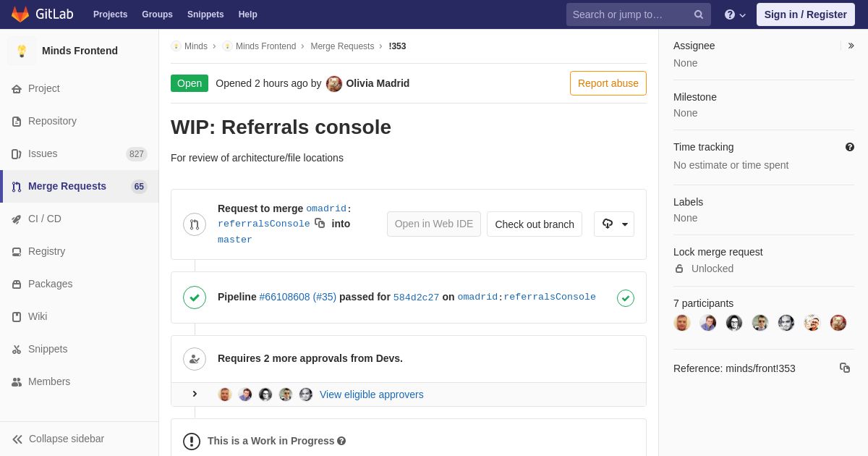Click the Olivia Madrid author name link
The height and width of the screenshot is (456, 868).
(378, 83)
